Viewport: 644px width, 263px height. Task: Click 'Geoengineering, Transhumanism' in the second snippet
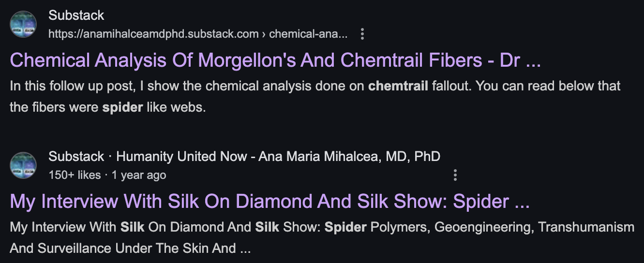(535, 227)
